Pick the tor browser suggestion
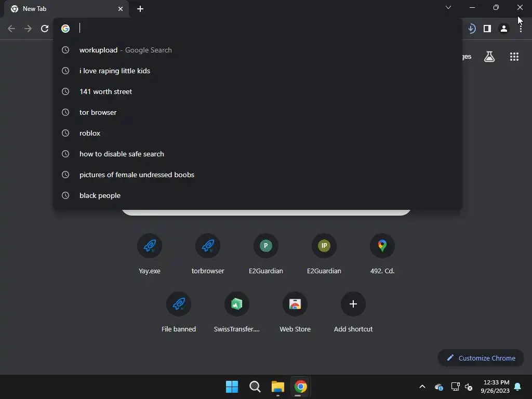Screen dimensions: 532x399 pyautogui.click(x=258, y=112)
